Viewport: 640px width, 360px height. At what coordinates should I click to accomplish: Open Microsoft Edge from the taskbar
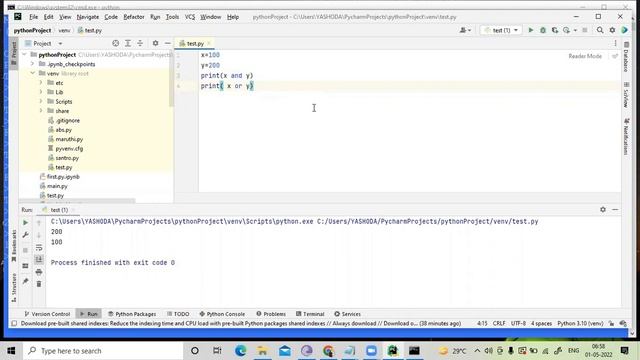coord(240,351)
